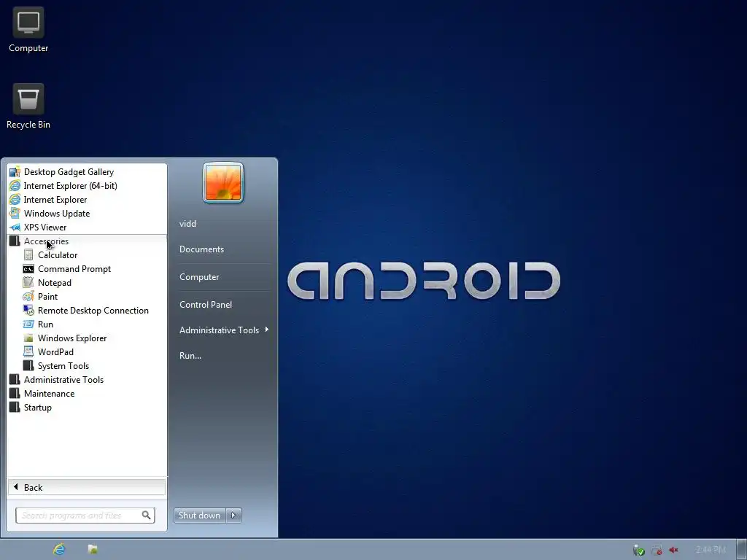Click the Back button
747x560 pixels.
coord(87,487)
